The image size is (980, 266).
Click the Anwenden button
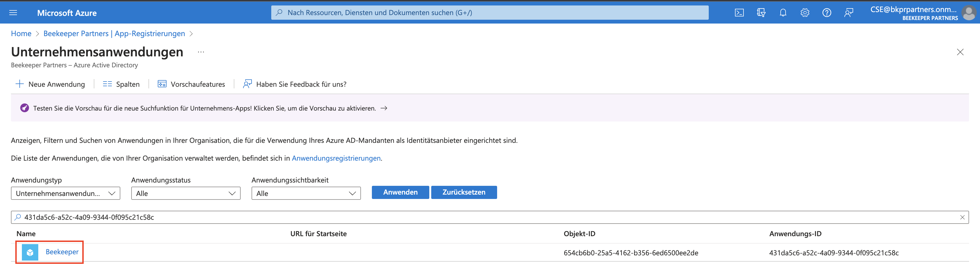click(400, 192)
